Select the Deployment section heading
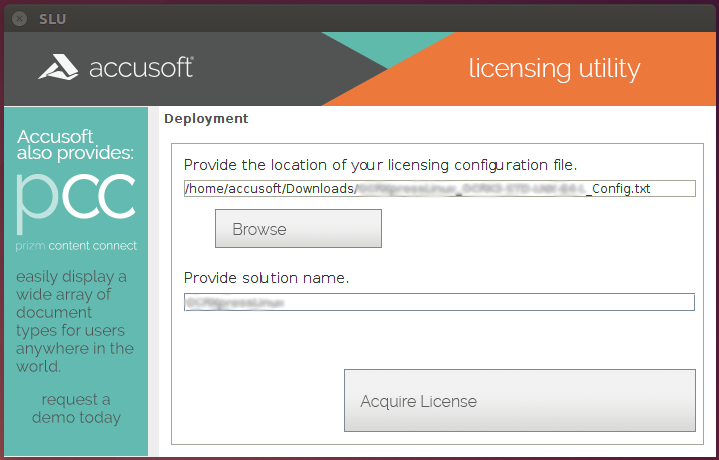The width and height of the screenshot is (719, 460). pos(206,118)
